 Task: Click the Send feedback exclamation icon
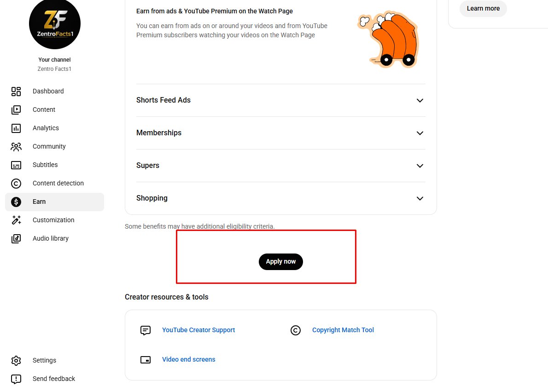[16, 379]
